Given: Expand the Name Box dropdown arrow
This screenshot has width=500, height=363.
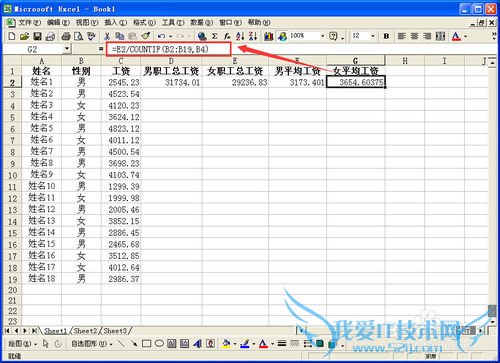Looking at the screenshot, I should tap(67, 49).
